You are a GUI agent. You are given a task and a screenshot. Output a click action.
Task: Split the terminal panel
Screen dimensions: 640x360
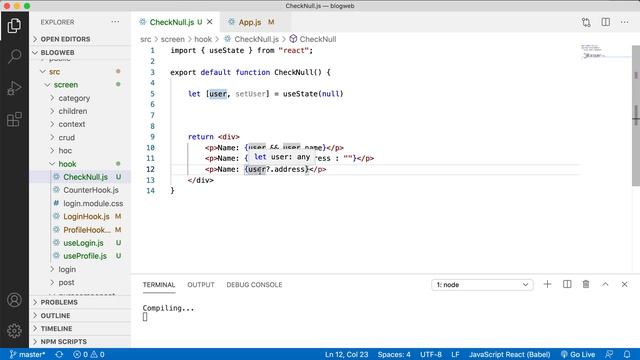coord(567,284)
